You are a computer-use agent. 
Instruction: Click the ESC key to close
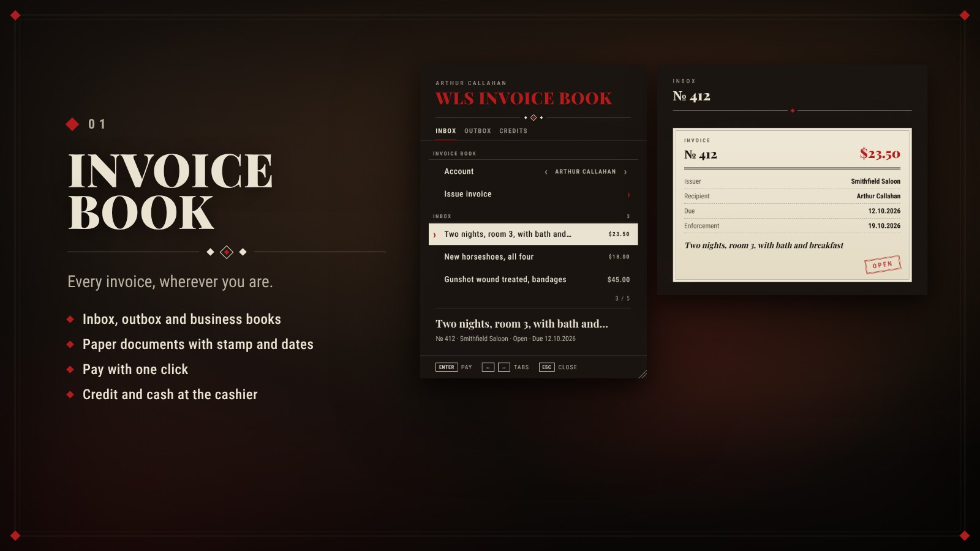546,367
